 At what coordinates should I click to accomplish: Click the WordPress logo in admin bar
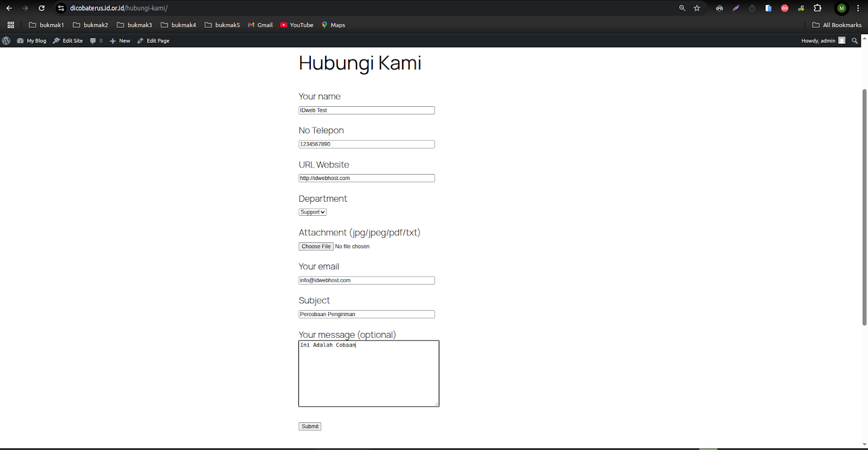[x=6, y=41]
